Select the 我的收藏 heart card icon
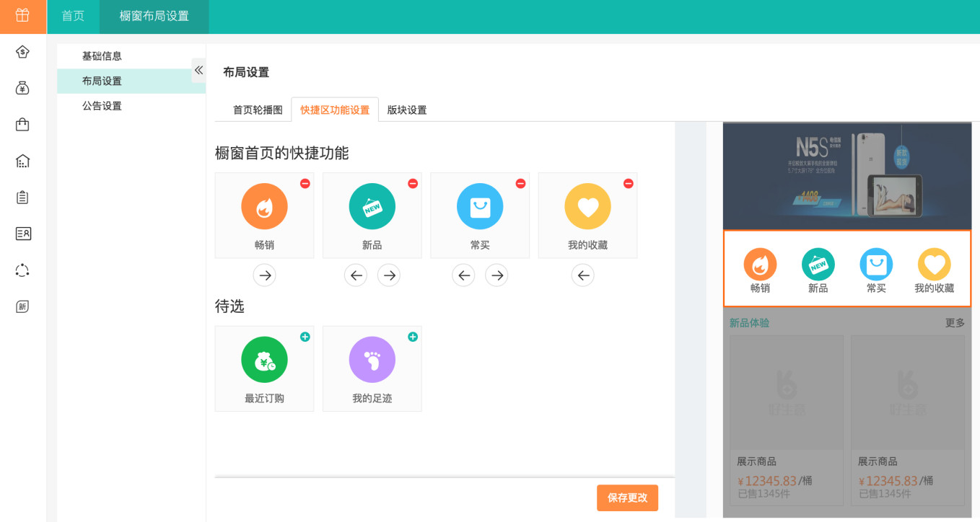The height and width of the screenshot is (522, 980). tap(587, 206)
